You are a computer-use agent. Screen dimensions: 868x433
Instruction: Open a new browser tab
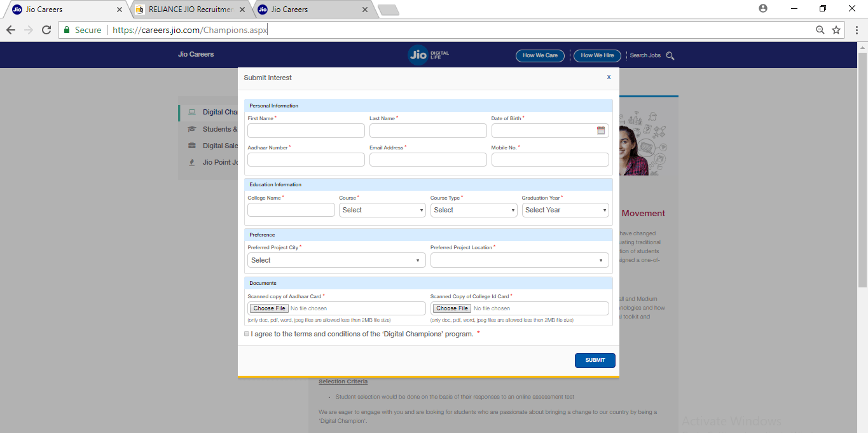pos(388,10)
